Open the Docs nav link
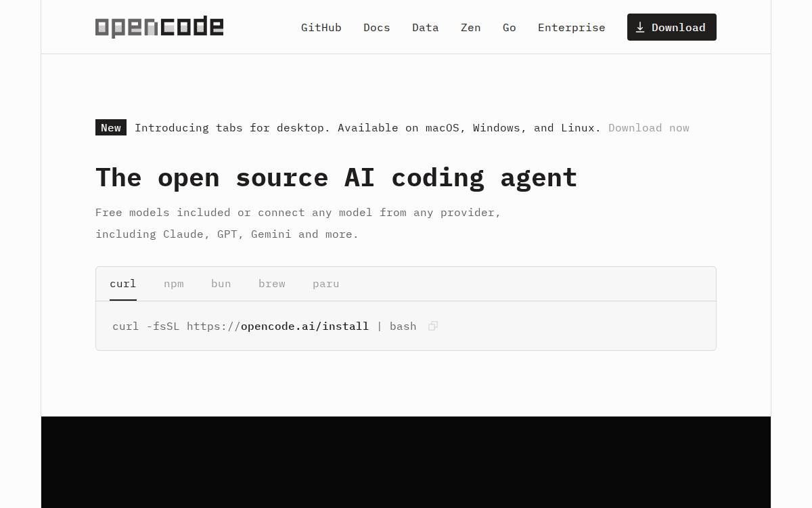The height and width of the screenshot is (508, 812). pyautogui.click(x=377, y=27)
